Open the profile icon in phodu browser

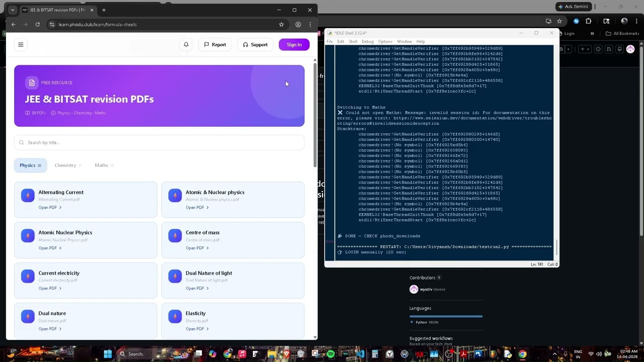(x=298, y=24)
